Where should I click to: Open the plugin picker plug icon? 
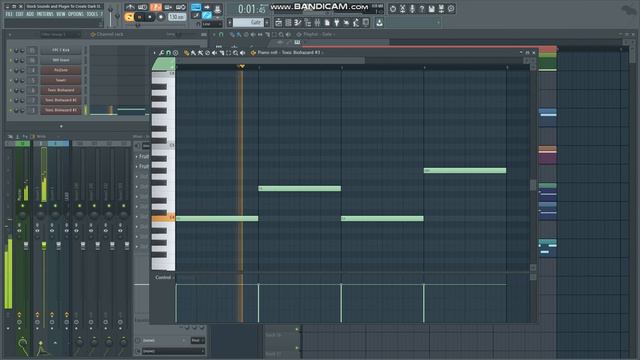pyautogui.click(x=337, y=22)
